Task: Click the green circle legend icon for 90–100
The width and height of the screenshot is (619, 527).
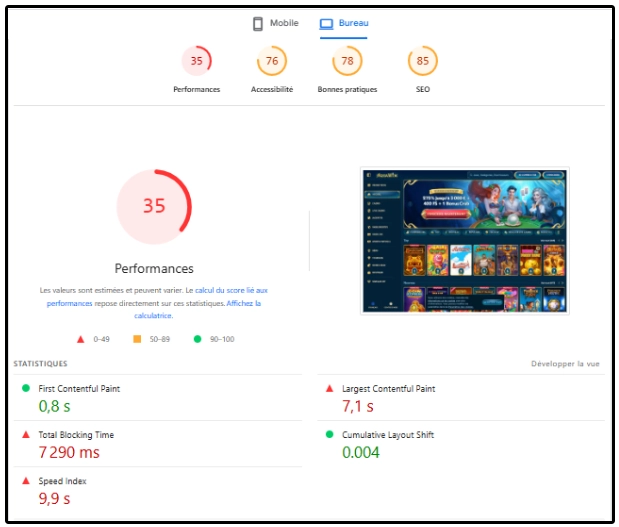Action: click(197, 339)
